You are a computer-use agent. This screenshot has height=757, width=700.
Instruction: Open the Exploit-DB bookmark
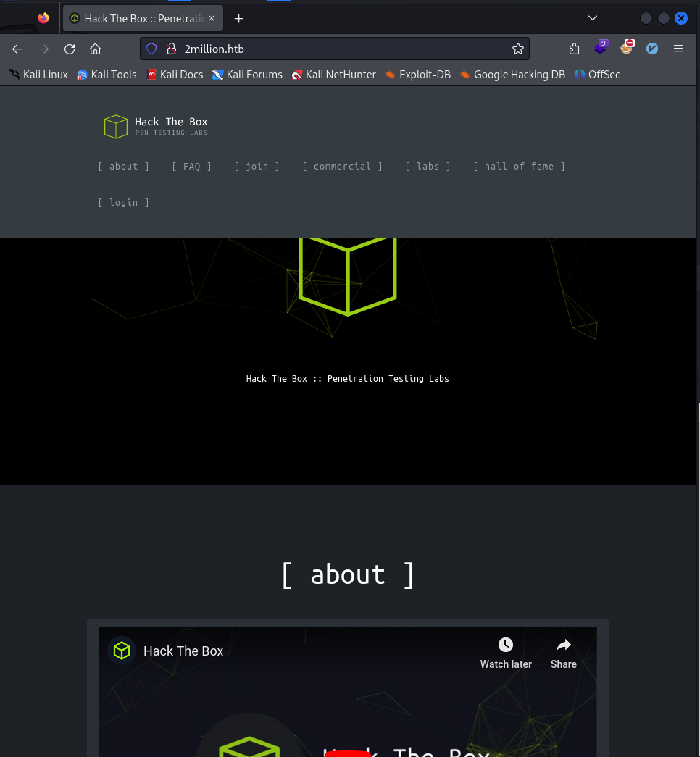click(418, 75)
